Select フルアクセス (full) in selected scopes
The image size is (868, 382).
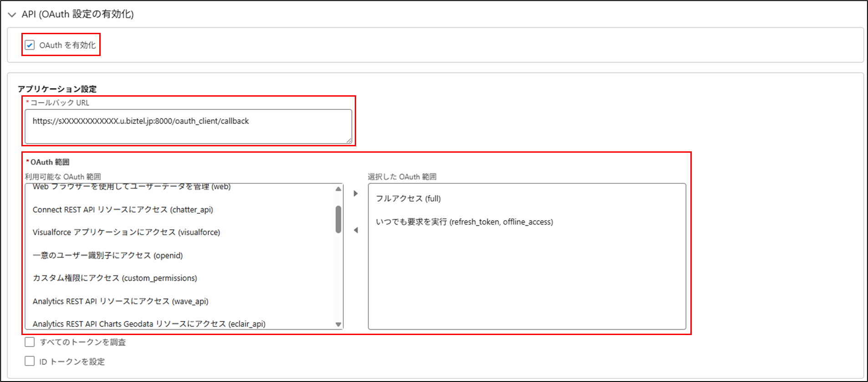[408, 199]
